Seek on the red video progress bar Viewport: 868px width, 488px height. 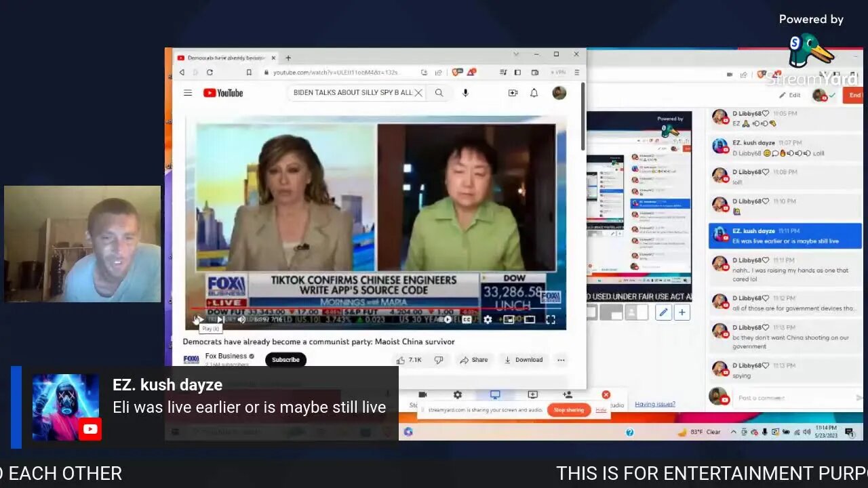coord(376,309)
